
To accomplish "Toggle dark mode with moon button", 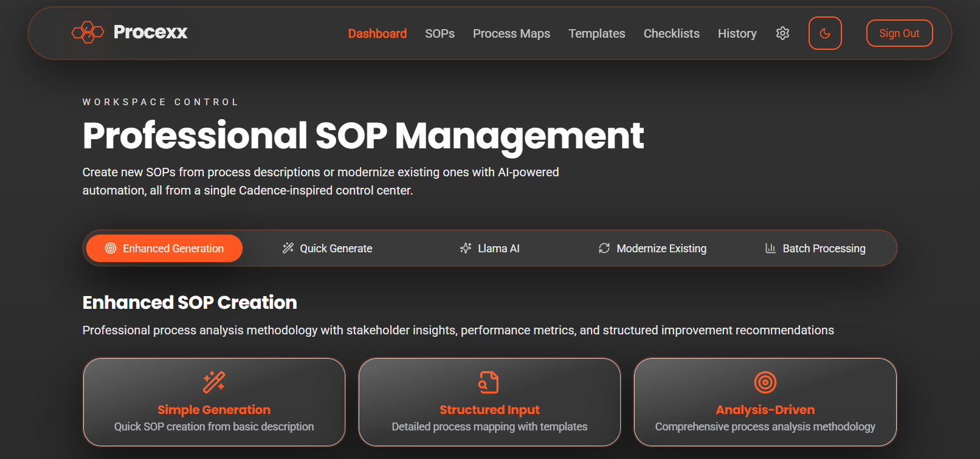I will (x=824, y=33).
